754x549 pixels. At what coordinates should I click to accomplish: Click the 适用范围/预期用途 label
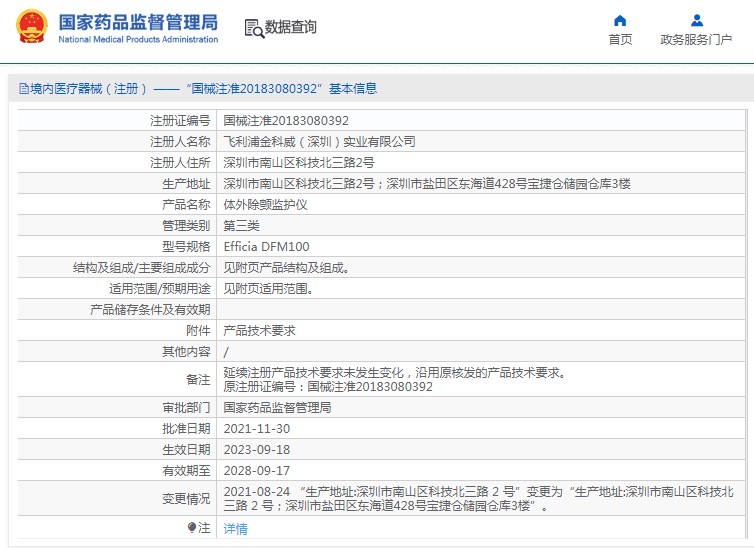pos(160,288)
